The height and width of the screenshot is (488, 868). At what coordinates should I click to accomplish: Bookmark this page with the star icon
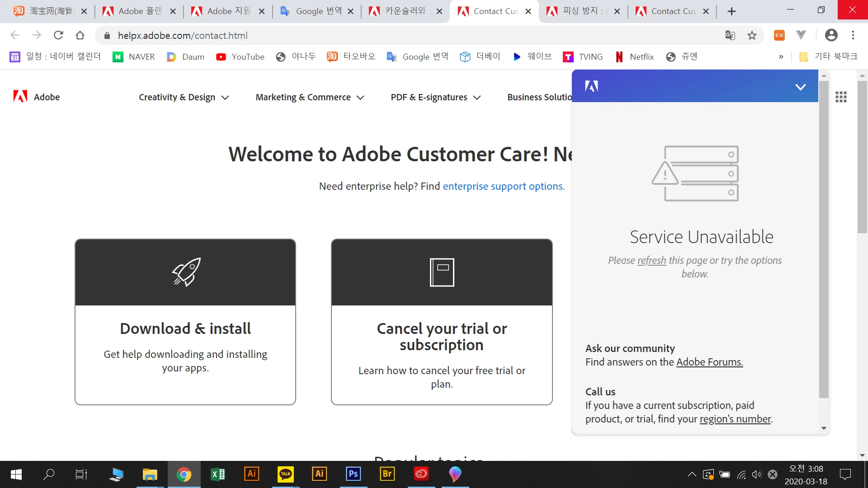752,35
